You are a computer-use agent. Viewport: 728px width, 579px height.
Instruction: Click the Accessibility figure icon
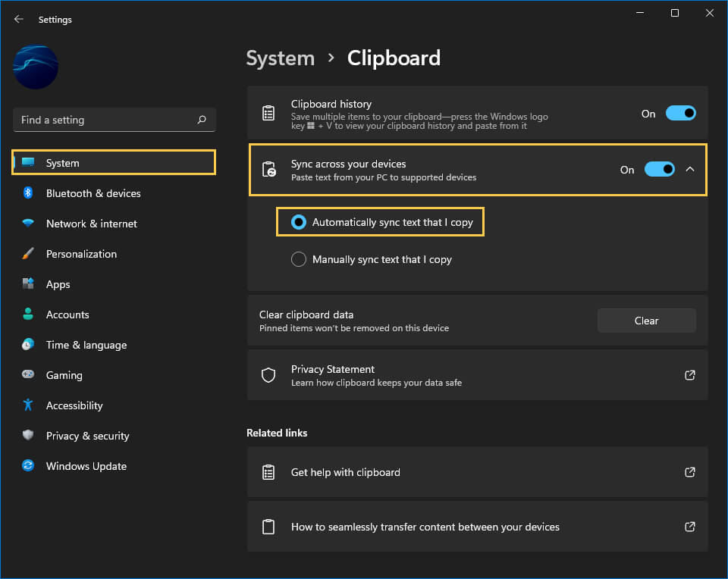[x=28, y=405]
